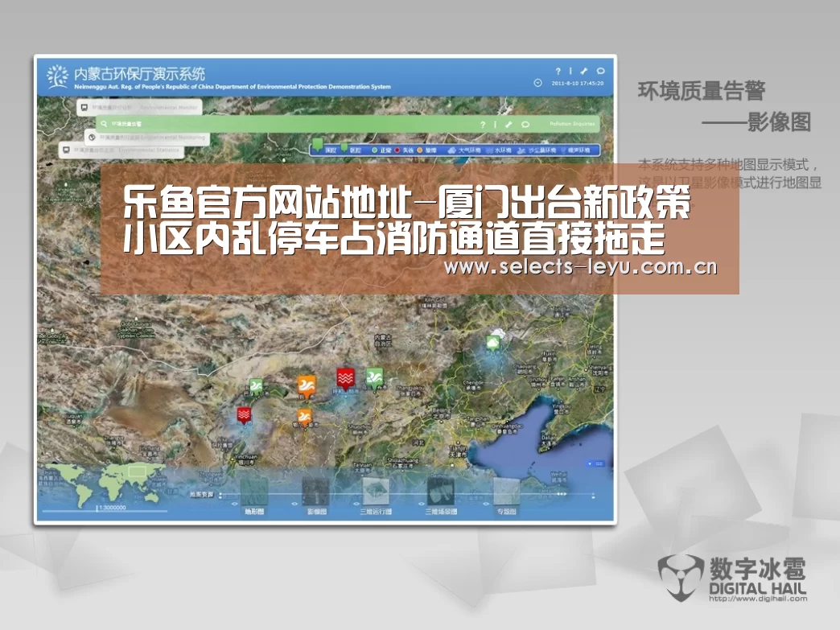Toggle the orange 故障 status filter
The height and width of the screenshot is (630, 840).
[426, 150]
